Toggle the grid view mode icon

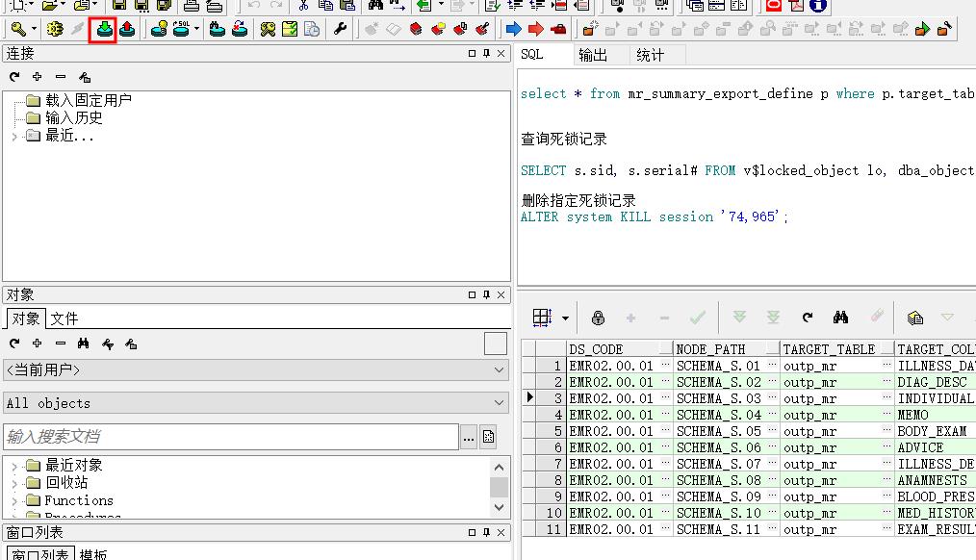(x=542, y=318)
